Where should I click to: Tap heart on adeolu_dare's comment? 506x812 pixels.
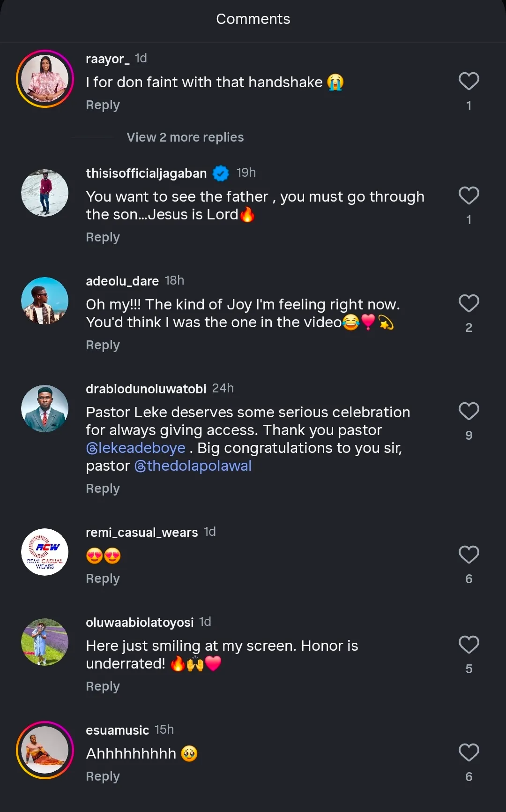(x=469, y=304)
